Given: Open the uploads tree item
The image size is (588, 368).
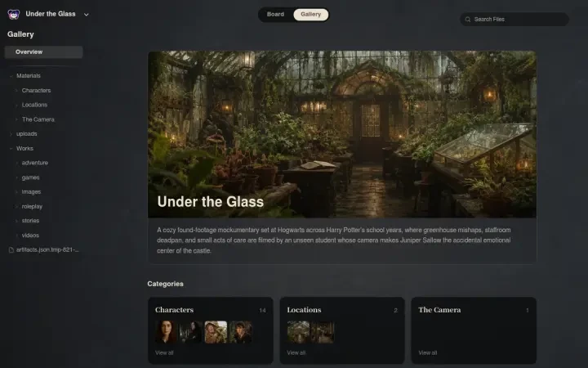Looking at the screenshot, I should 27,133.
